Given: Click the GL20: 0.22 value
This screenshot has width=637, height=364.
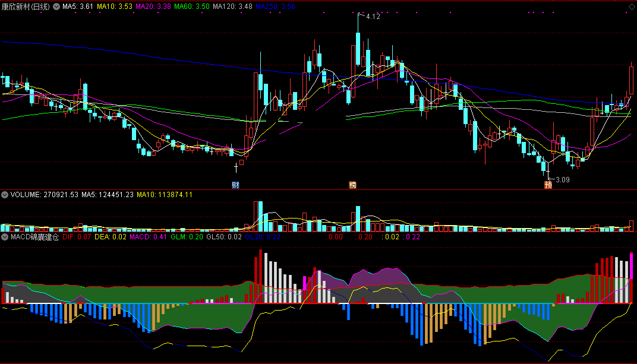Looking at the screenshot, I should (x=263, y=237).
